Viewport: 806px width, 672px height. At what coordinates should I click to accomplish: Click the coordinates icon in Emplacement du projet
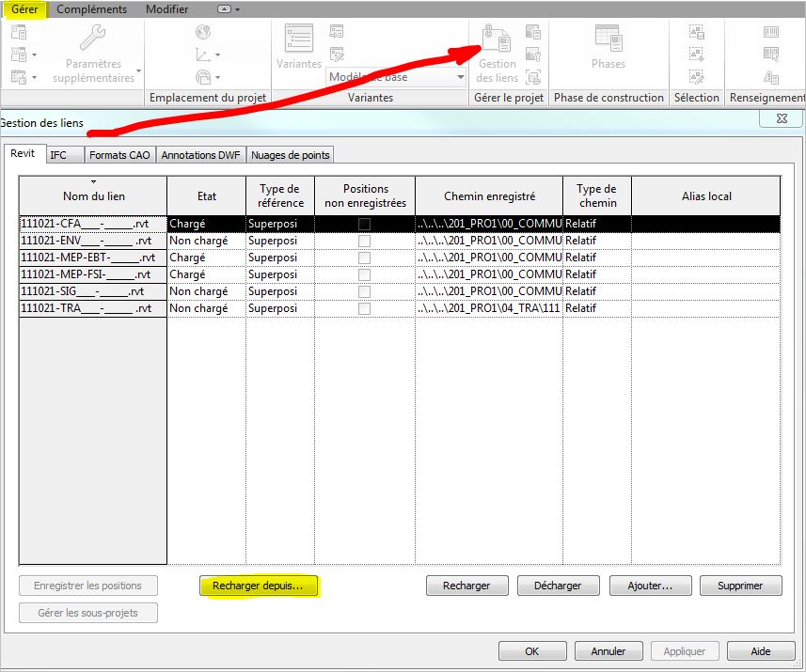coord(203,53)
